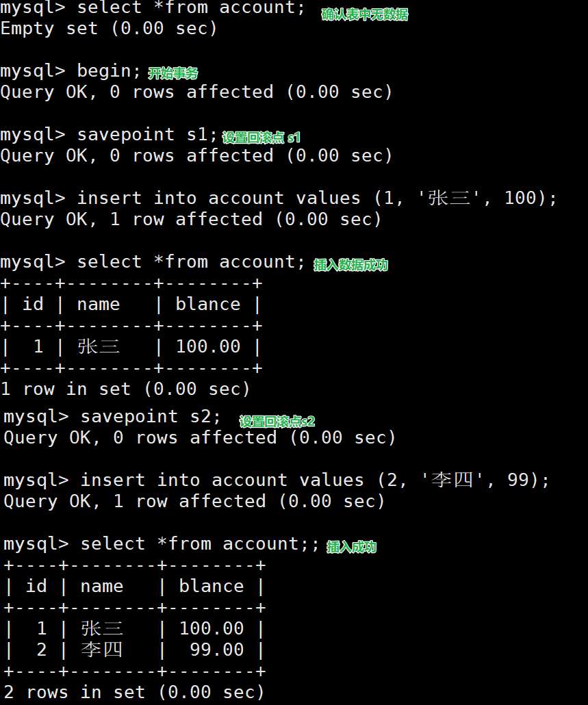Click the '2 rows in set' result line
588x705 pixels.
[134, 693]
